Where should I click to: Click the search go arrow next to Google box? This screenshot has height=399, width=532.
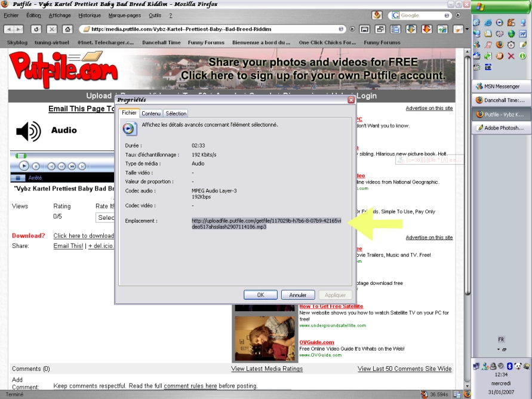[x=458, y=16]
